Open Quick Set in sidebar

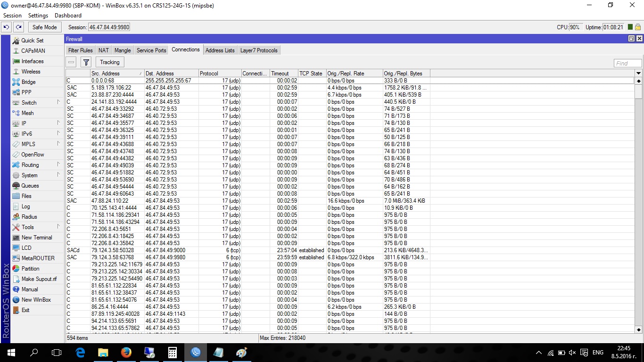(x=32, y=41)
